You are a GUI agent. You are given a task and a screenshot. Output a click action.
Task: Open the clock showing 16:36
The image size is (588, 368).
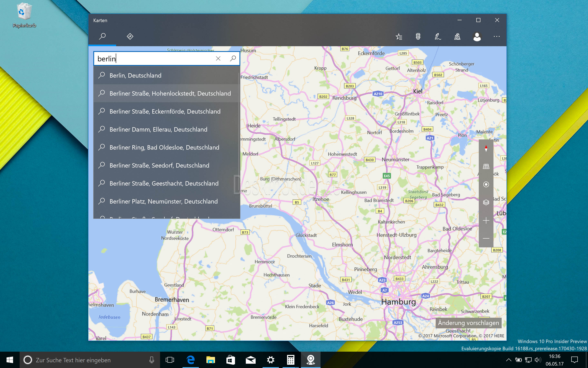coord(555,360)
